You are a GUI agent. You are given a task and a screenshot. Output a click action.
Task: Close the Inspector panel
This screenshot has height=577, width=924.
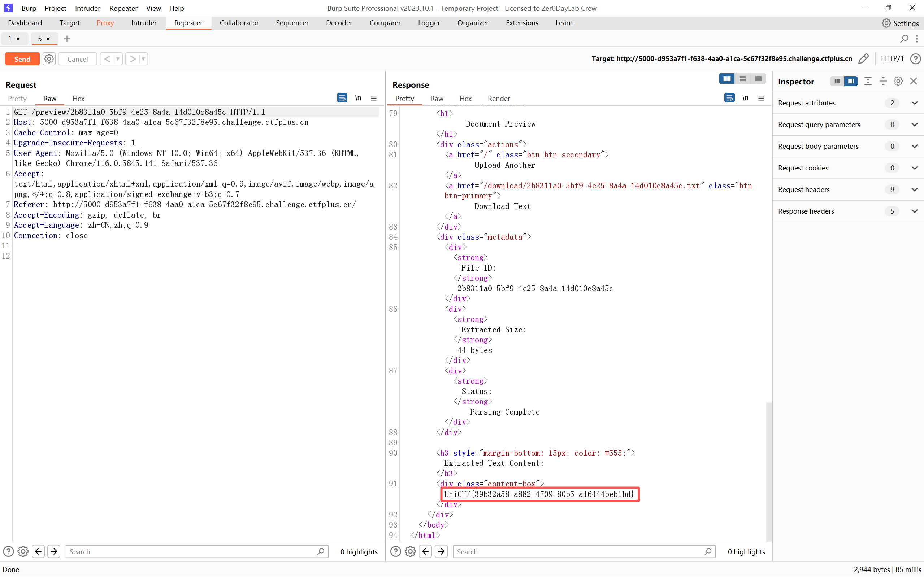(913, 81)
